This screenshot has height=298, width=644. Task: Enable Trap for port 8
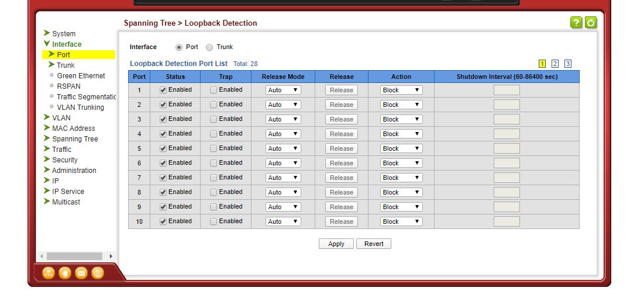(213, 192)
